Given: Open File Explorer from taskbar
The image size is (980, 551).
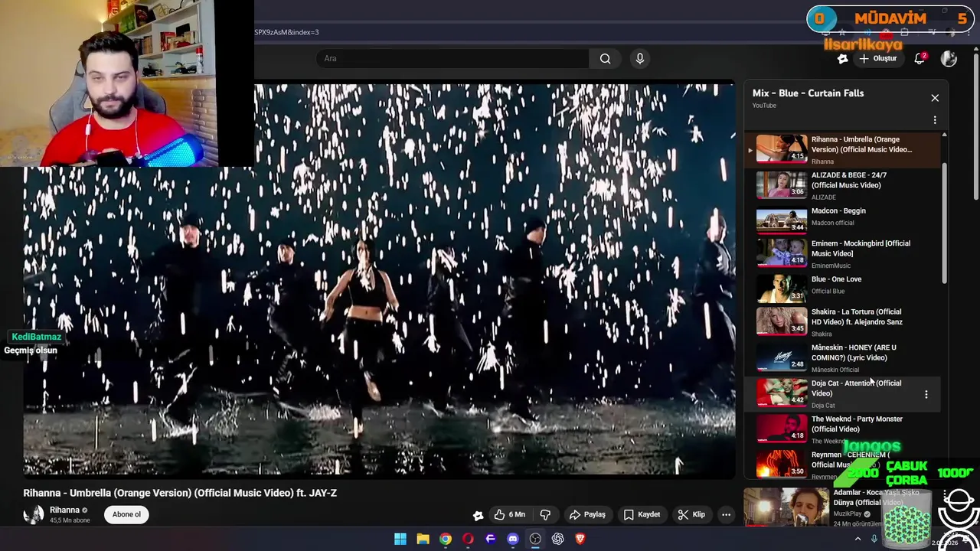Looking at the screenshot, I should [423, 539].
